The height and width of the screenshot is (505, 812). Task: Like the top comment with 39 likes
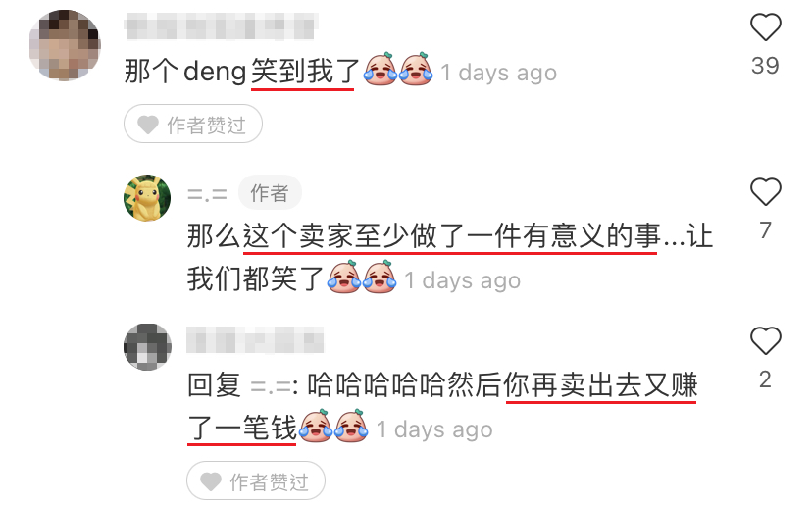tap(765, 26)
